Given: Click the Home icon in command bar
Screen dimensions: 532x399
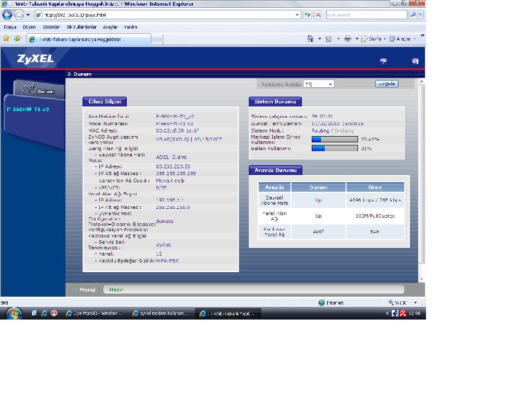Looking at the screenshot, I should [310, 38].
